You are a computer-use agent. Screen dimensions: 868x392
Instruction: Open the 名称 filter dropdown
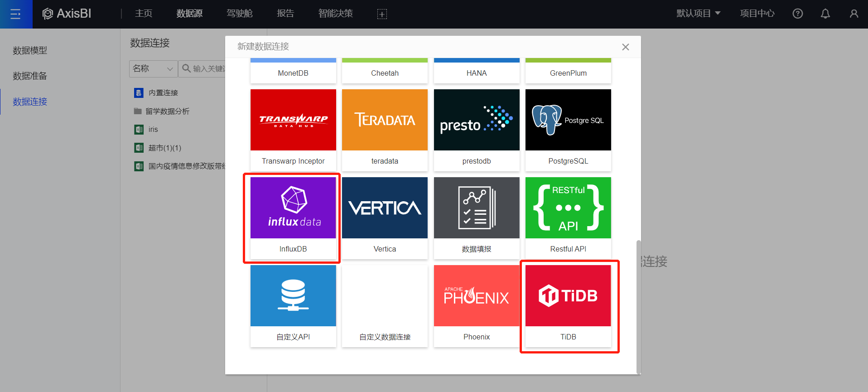(x=153, y=68)
